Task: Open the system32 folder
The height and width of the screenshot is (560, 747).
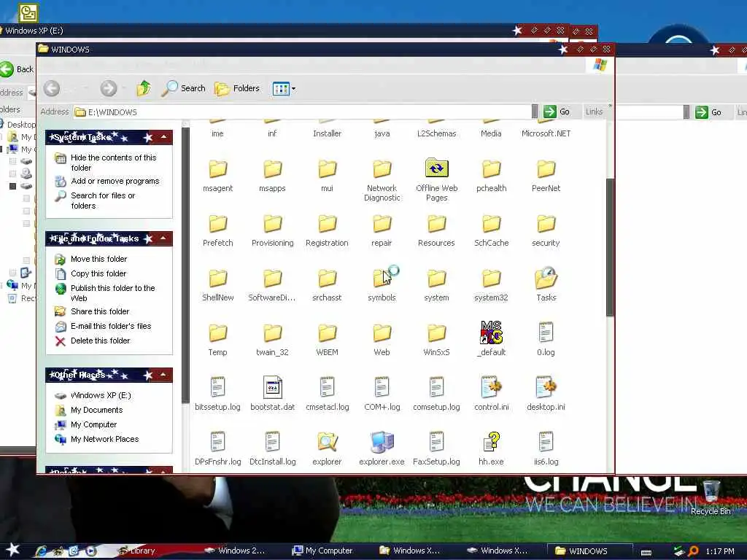Action: 491,285
